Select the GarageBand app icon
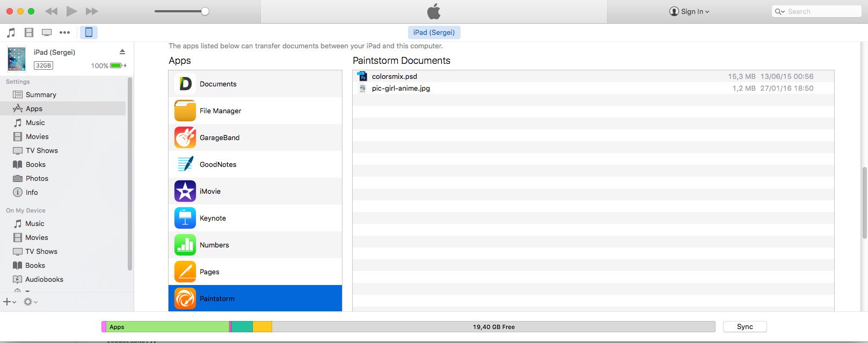 pyautogui.click(x=185, y=137)
